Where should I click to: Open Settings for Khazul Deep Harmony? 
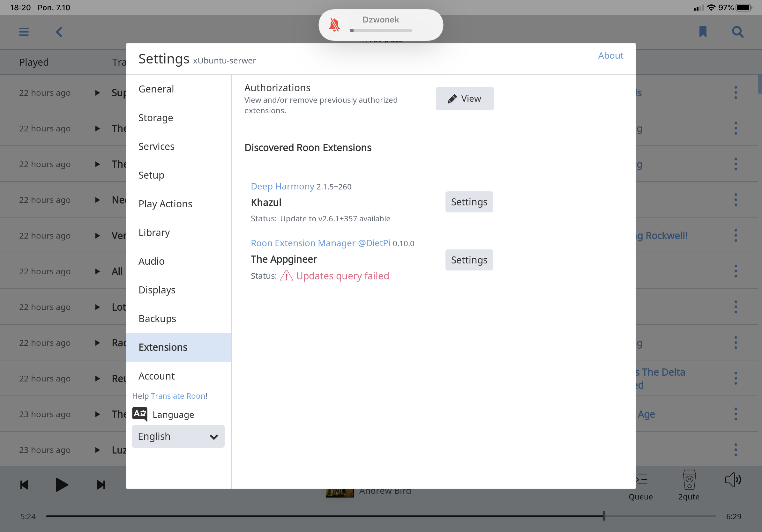(469, 202)
